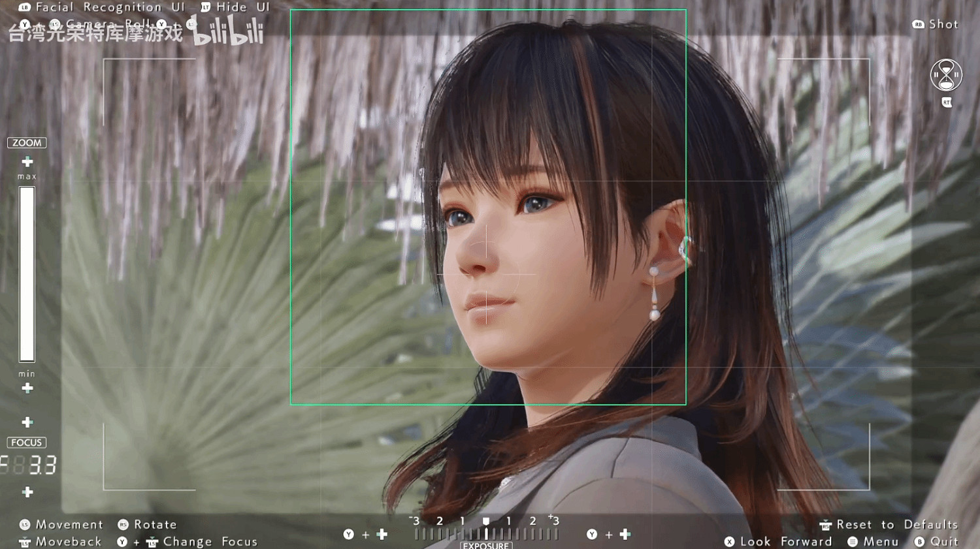
Task: Click the plus icon below zoom min
Action: [x=27, y=388]
